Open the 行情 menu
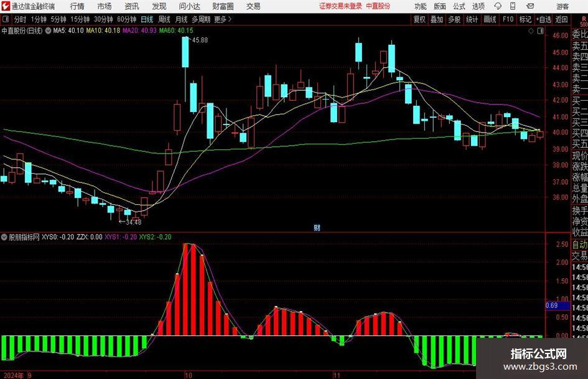This screenshot has height=379, width=588. point(77,6)
